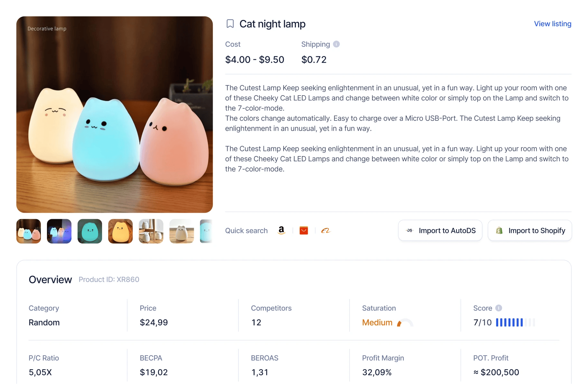Screen dimensions: 588x384
Task: Quick search on AliExpress
Action: click(303, 230)
